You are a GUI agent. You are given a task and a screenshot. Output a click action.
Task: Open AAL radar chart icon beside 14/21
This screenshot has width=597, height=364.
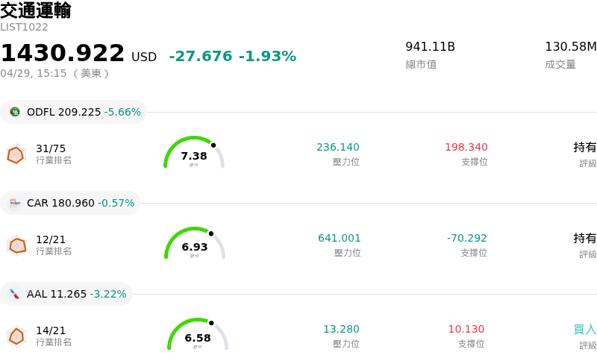click(x=16, y=336)
